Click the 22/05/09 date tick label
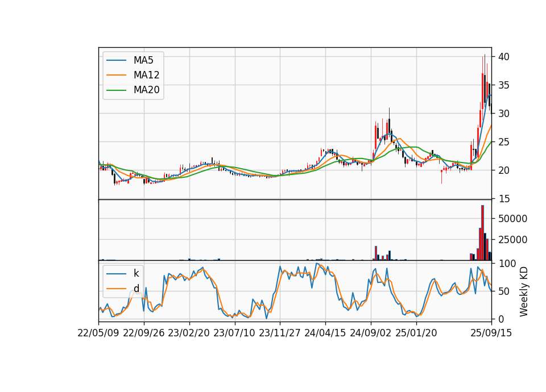This screenshot has width=546, height=392. coord(98,333)
